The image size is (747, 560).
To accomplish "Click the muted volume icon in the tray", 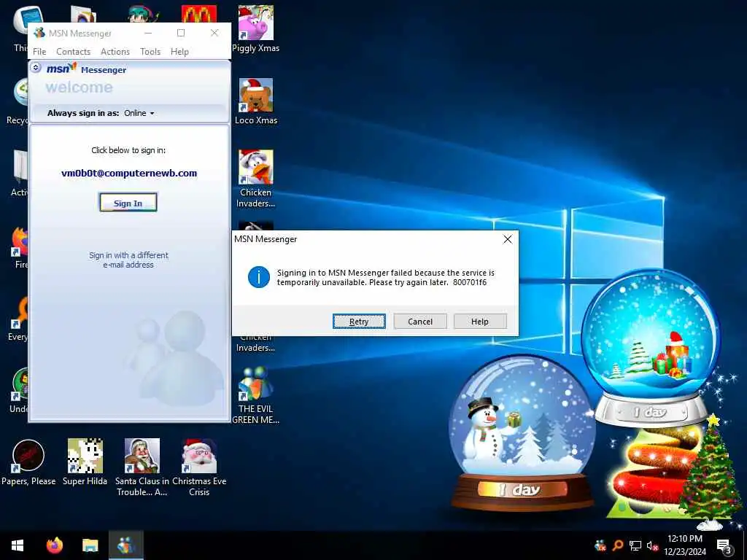I will [x=652, y=545].
